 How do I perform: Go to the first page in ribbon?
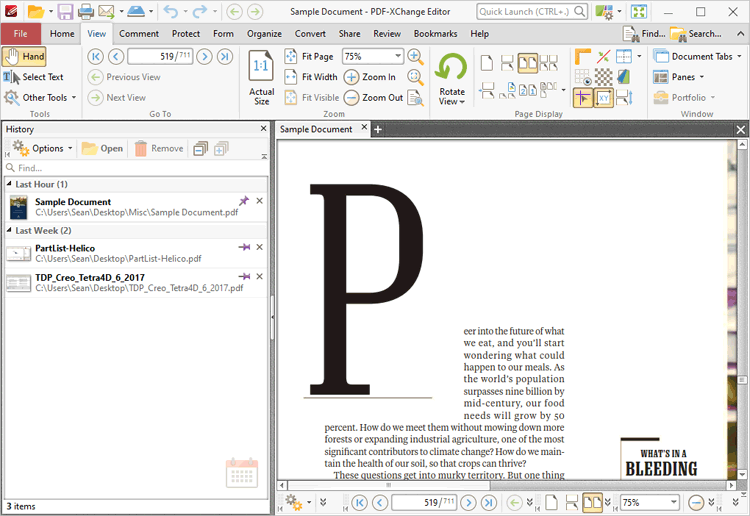click(96, 56)
